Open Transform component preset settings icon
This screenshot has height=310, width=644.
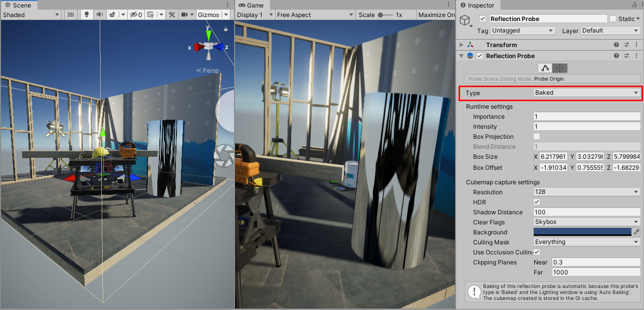626,45
